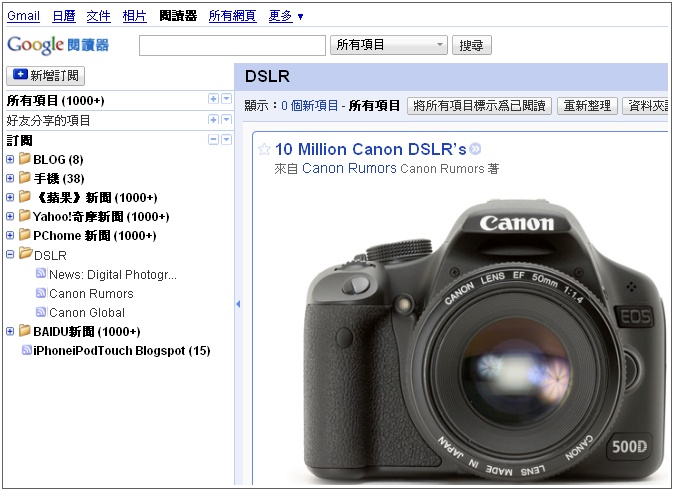Screen dimensions: 674x492
Task: Go to Gmail
Action: (24, 16)
